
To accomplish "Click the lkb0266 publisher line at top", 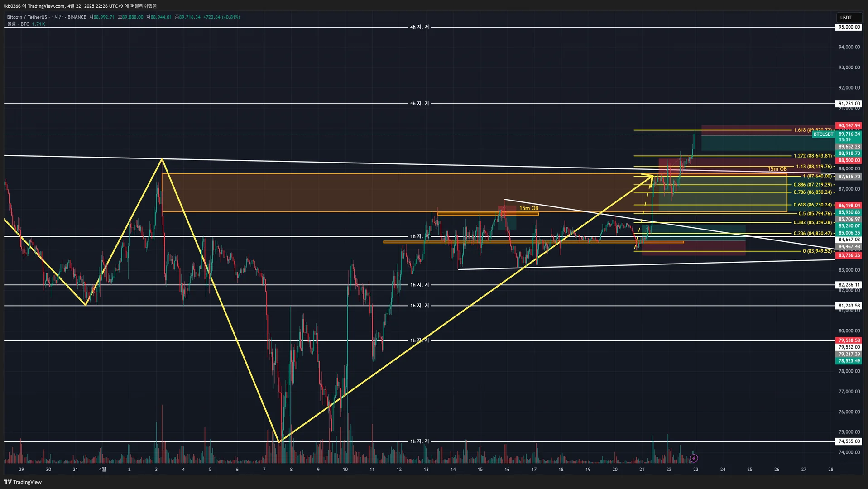I will click(x=80, y=6).
